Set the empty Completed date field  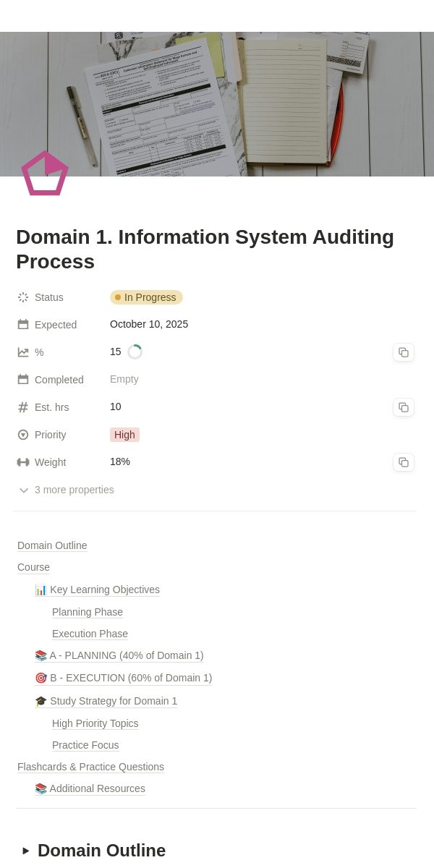[x=124, y=379]
